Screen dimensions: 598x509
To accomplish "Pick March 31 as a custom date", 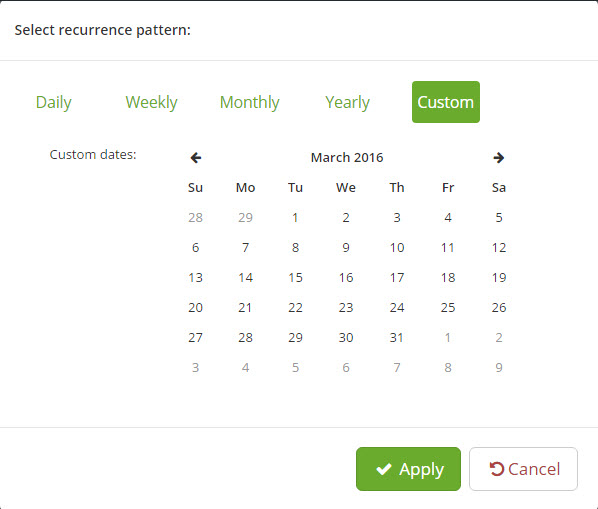I will (397, 338).
